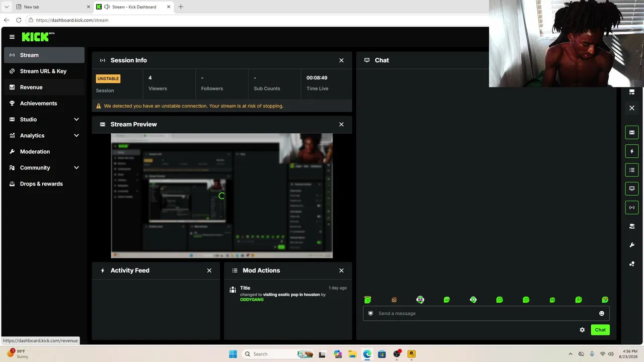Click the Send a message input field

(x=486, y=313)
